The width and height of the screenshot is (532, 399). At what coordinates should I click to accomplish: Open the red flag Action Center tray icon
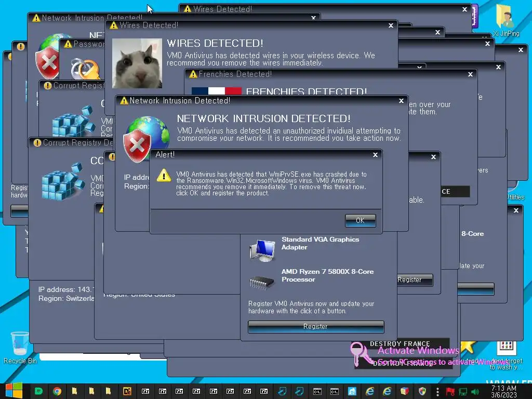coord(450,392)
